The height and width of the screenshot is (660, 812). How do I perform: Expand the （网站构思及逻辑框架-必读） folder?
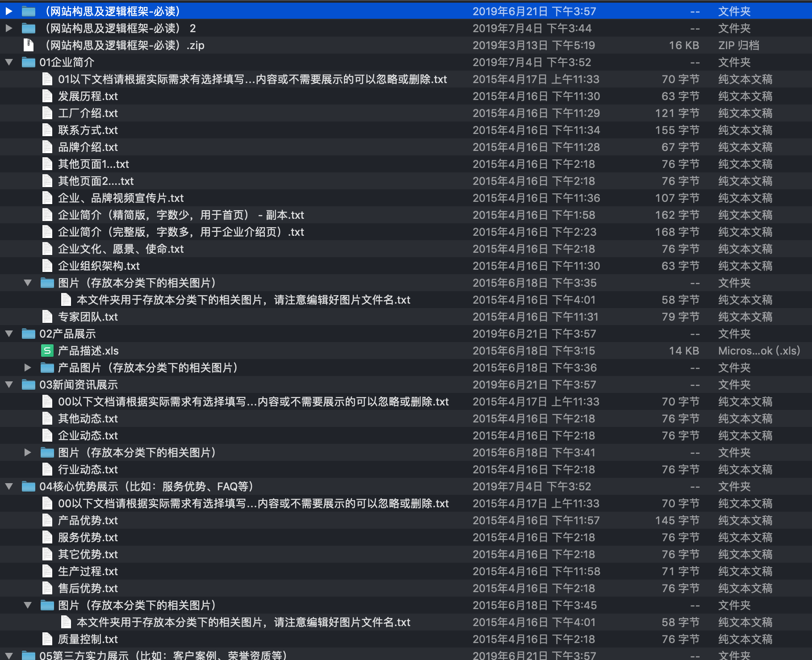click(8, 11)
